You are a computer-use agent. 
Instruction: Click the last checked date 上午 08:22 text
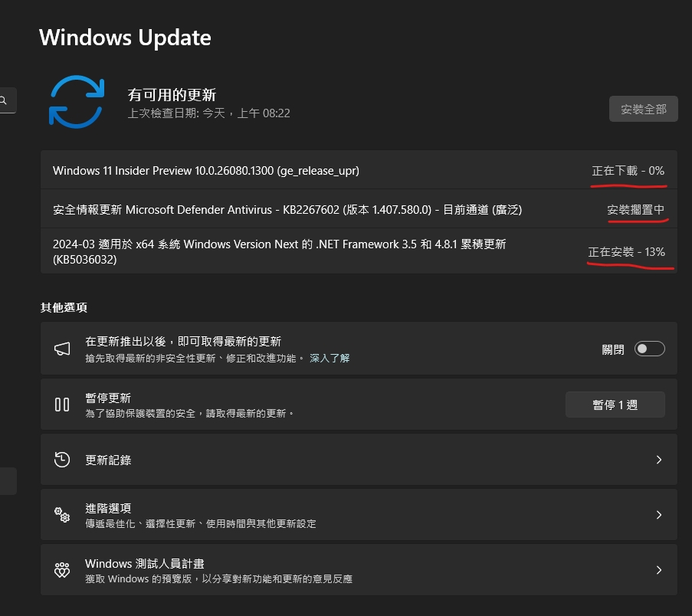coord(208,113)
